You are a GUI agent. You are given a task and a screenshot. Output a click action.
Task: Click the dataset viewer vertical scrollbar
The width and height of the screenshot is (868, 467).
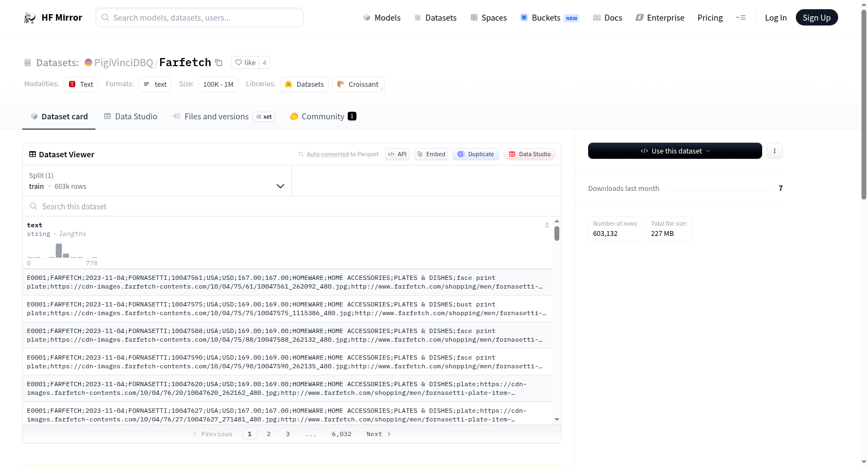click(557, 234)
